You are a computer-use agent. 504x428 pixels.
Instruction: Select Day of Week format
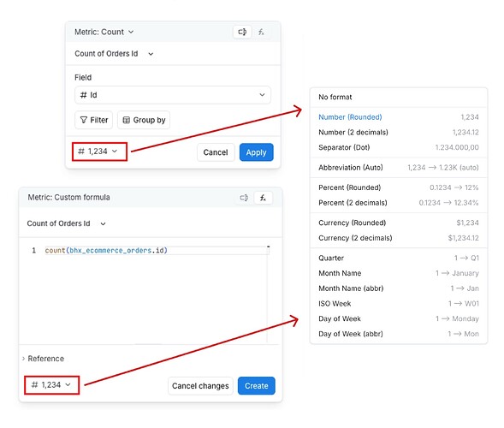coord(399,318)
